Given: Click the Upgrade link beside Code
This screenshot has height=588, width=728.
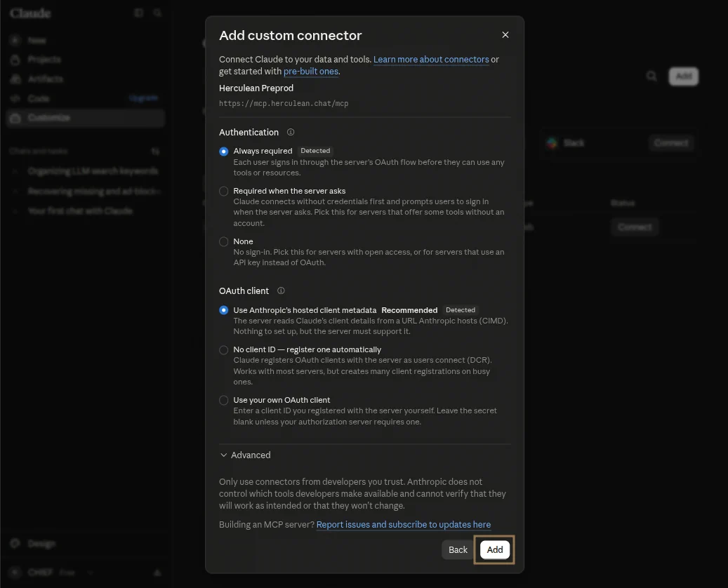Looking at the screenshot, I should tap(143, 98).
